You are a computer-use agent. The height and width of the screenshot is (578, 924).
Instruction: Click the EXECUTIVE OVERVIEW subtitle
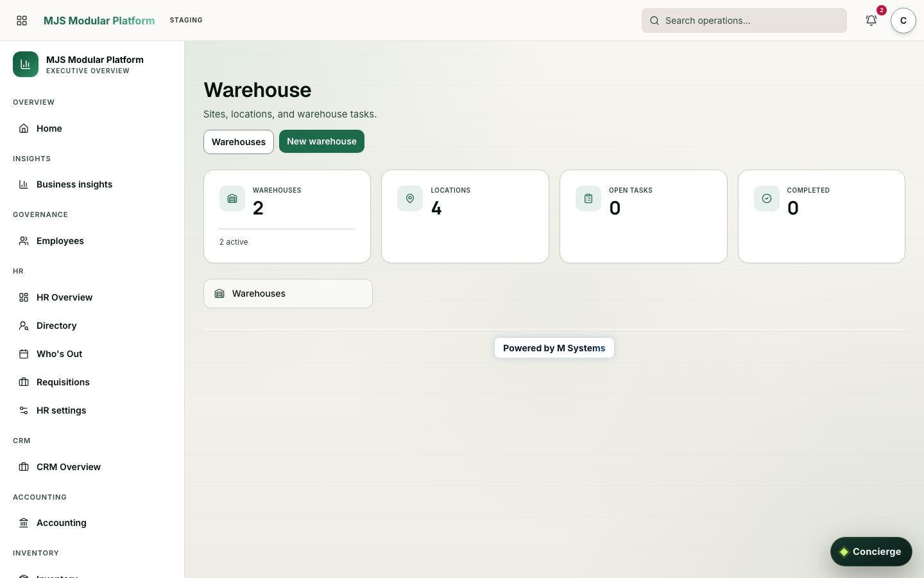(x=88, y=71)
